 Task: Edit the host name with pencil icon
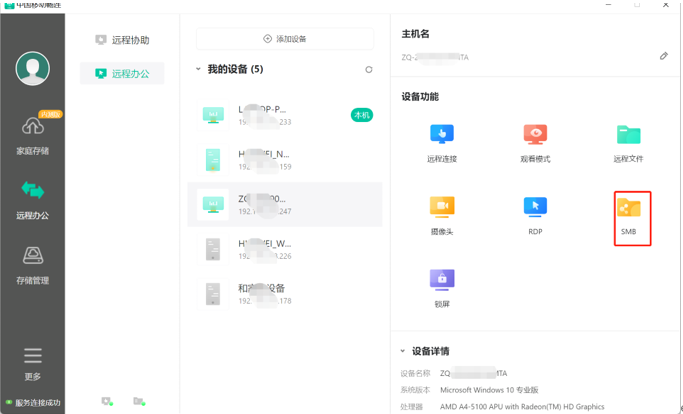click(x=663, y=57)
